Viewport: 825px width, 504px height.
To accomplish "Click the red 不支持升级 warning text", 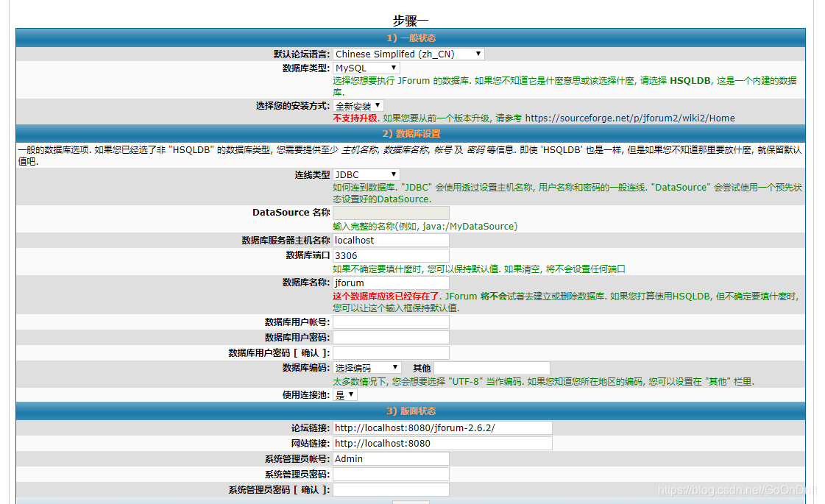I will point(355,118).
